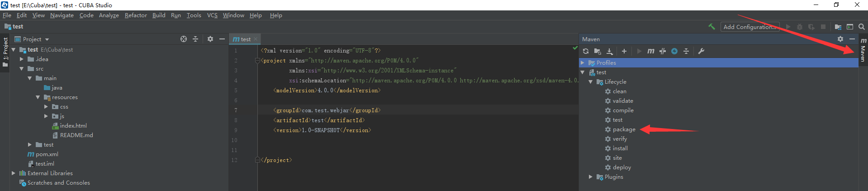Expand External Libraries node
This screenshot has height=191, width=868.
click(x=14, y=173)
